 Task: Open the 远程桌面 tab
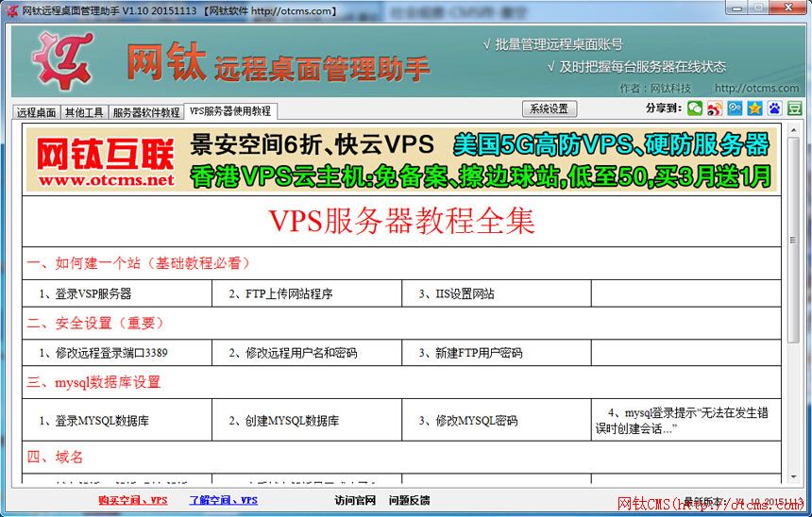(x=36, y=112)
